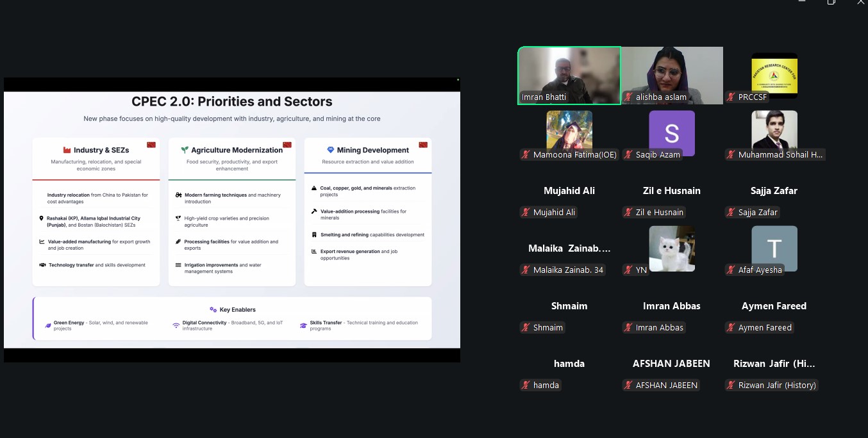Click muted microphone icon beside alishba aslam
The width and height of the screenshot is (868, 438).
pyautogui.click(x=630, y=97)
